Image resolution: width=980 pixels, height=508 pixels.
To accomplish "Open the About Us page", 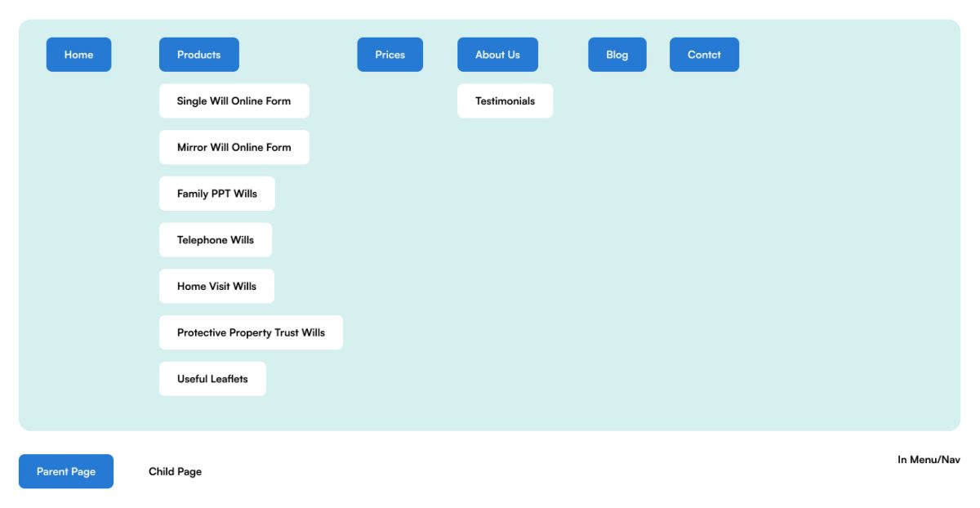I will (497, 55).
